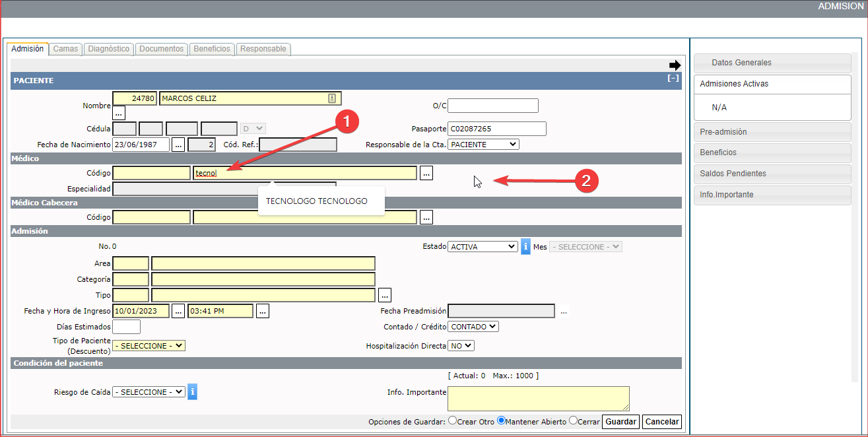Switch to the Camas tab

click(65, 49)
